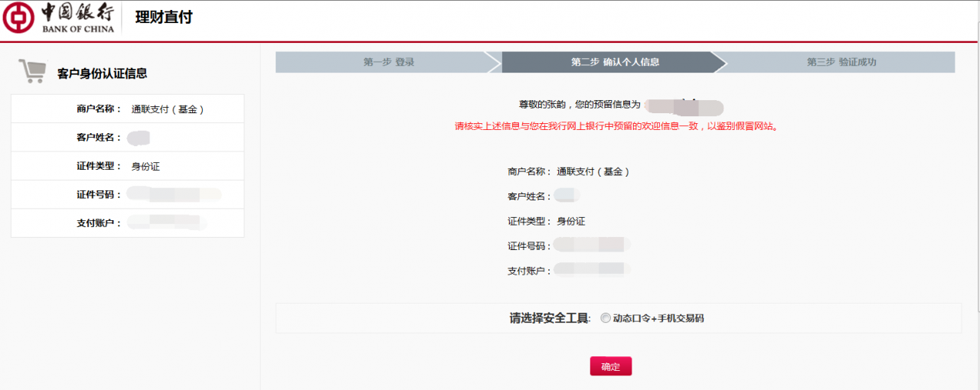
Task: Click the 证件号码 label in center details
Action: (529, 246)
